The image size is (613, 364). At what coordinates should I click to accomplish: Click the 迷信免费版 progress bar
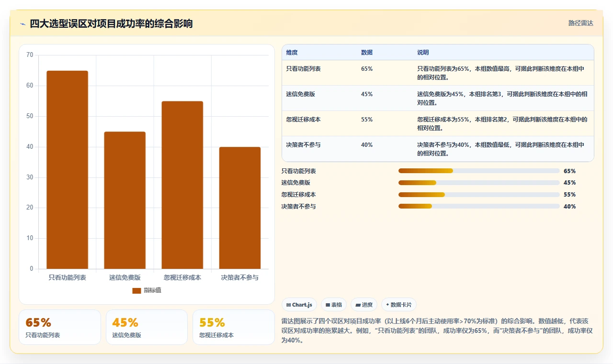click(x=479, y=183)
